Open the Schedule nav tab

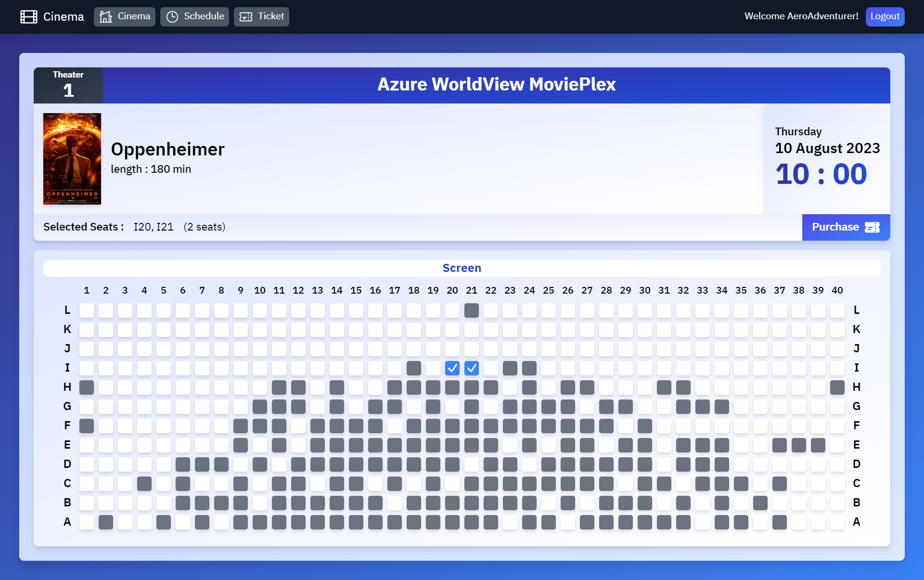[194, 17]
